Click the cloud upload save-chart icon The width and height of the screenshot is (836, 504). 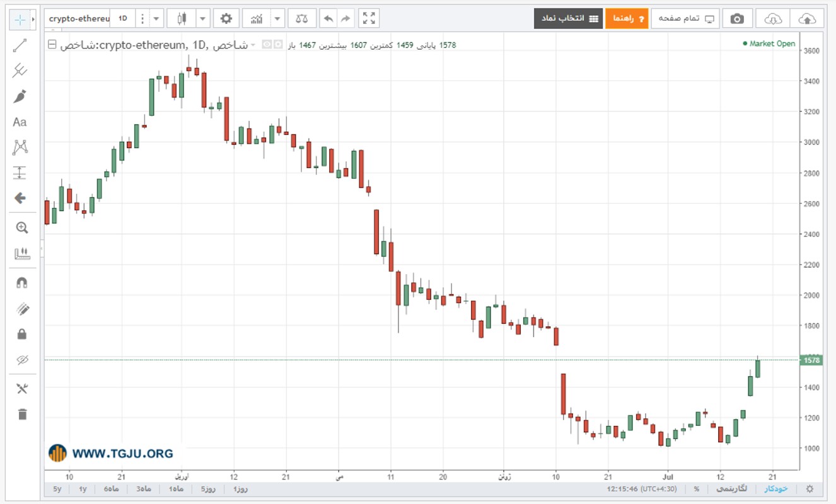point(806,18)
